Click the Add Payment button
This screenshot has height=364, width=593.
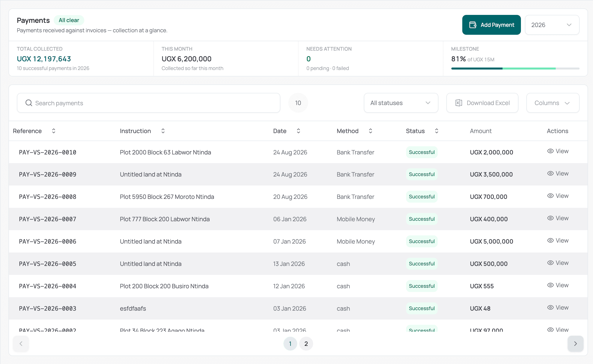point(491,25)
